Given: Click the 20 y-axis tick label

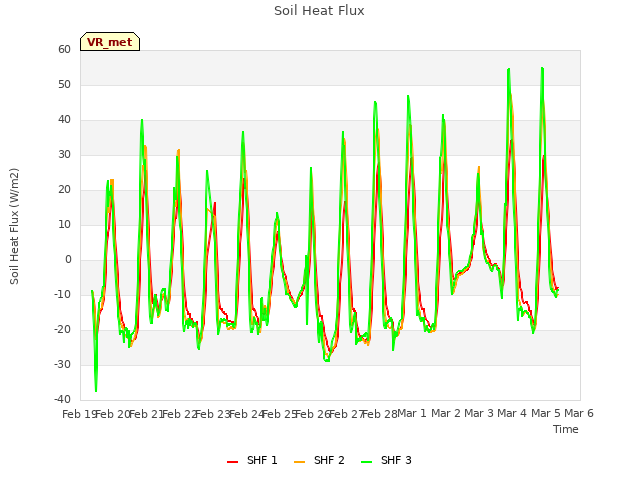Looking at the screenshot, I should pyautogui.click(x=64, y=190).
